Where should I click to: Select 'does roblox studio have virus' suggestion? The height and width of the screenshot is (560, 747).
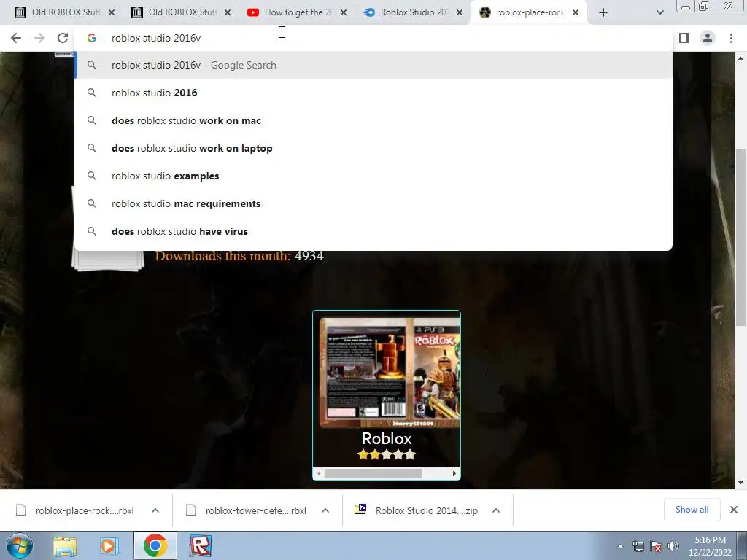373,231
